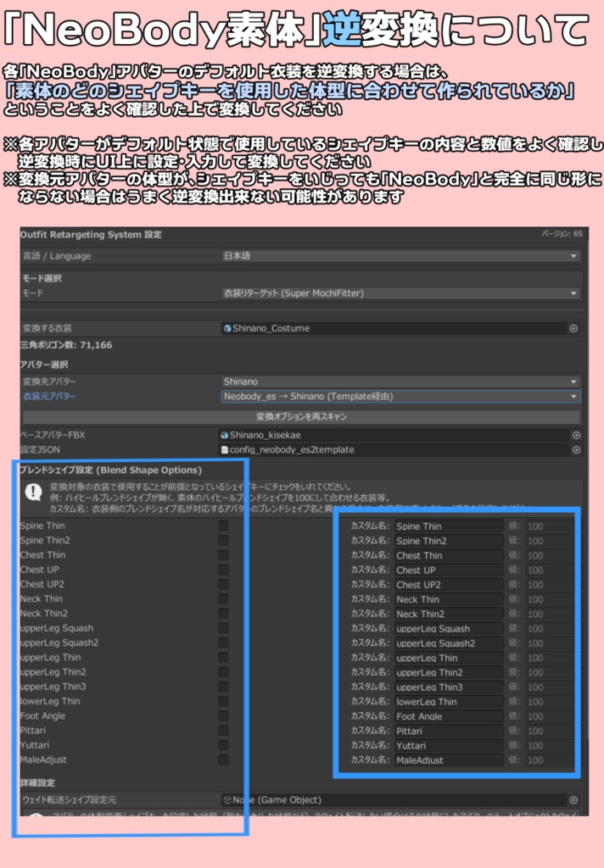This screenshot has width=604, height=868.
Task: Edit the upperLeg Thin2 custom name field
Action: 449,672
